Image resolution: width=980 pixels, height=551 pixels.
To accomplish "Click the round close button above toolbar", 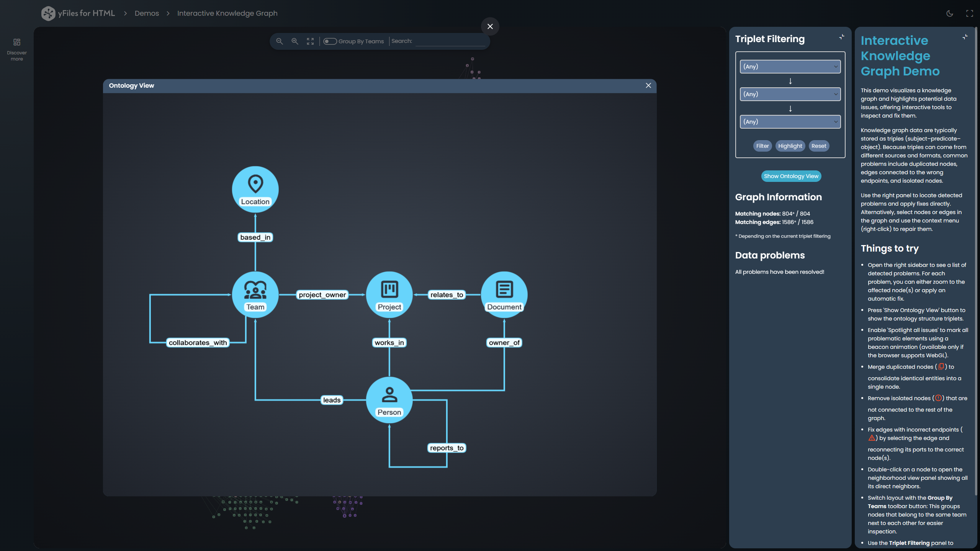I will click(490, 26).
